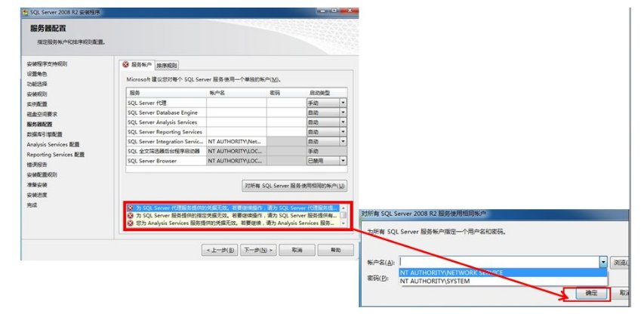The image size is (644, 314).
Task: Click the 浏览 browse button
Action: click(620, 263)
